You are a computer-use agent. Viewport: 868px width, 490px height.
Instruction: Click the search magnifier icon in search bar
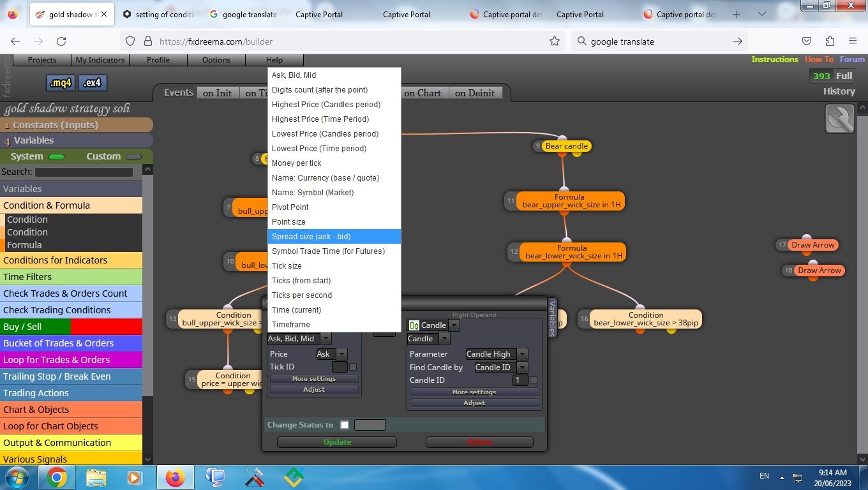coord(581,41)
